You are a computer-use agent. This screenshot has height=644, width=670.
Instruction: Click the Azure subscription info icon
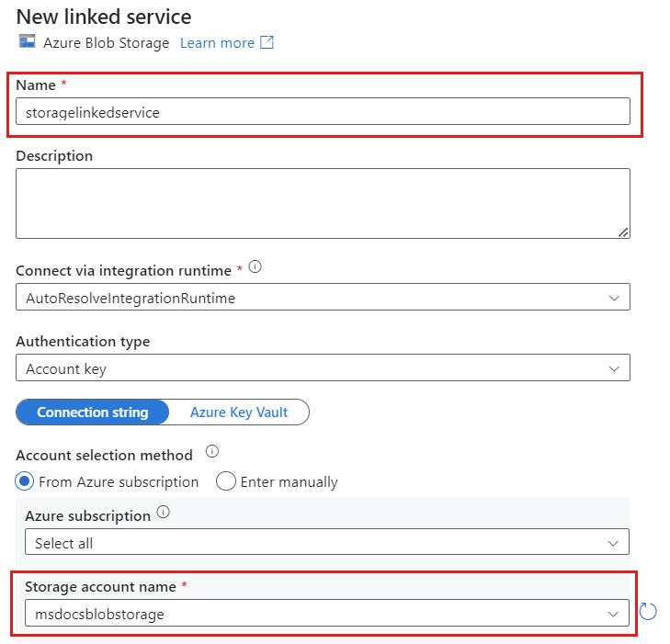(x=164, y=514)
